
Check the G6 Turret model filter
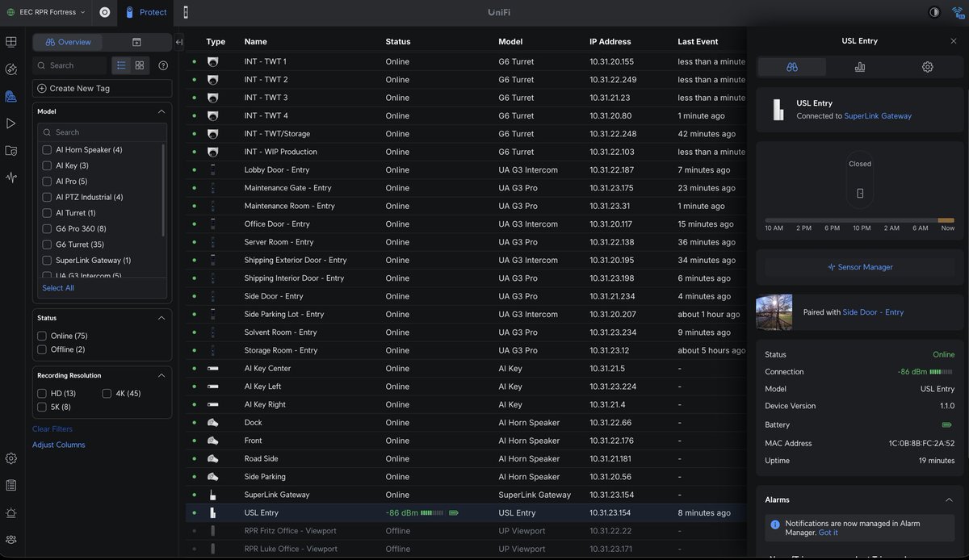pos(47,244)
